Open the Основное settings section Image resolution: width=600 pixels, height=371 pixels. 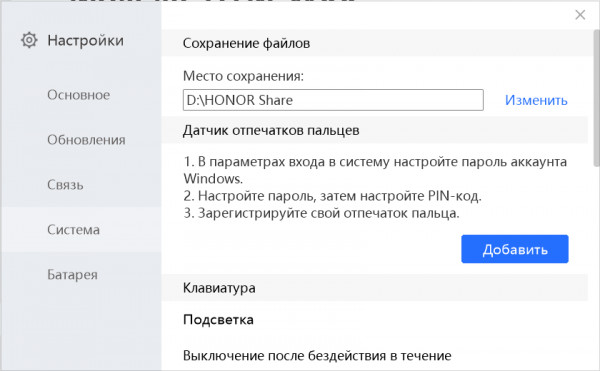click(79, 94)
